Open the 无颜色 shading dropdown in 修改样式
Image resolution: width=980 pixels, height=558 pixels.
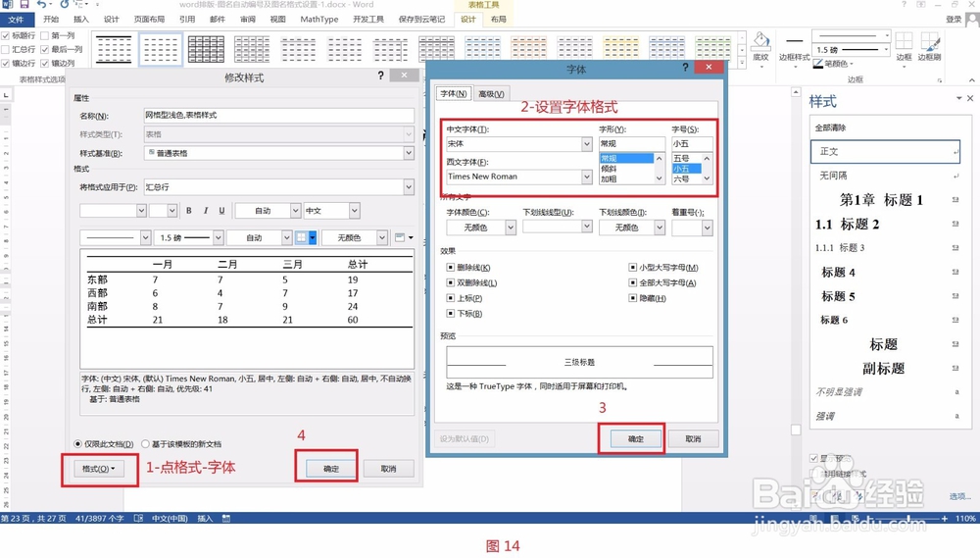(381, 237)
